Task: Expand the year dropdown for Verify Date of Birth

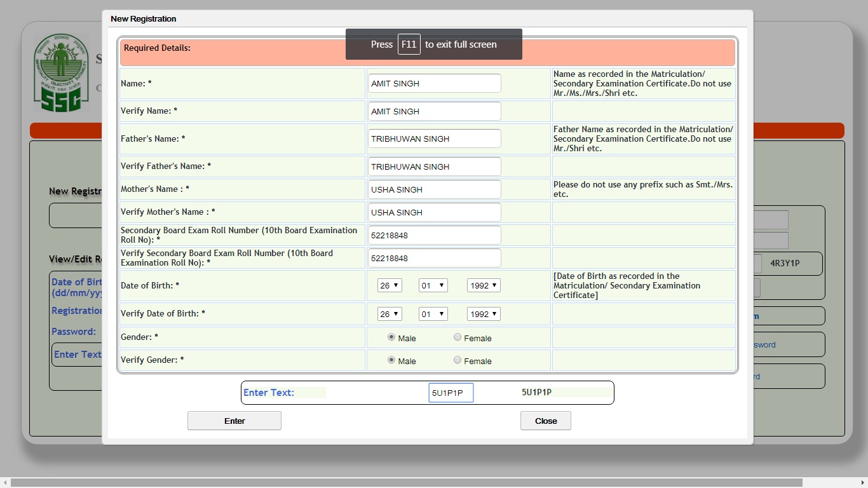Action: [484, 314]
